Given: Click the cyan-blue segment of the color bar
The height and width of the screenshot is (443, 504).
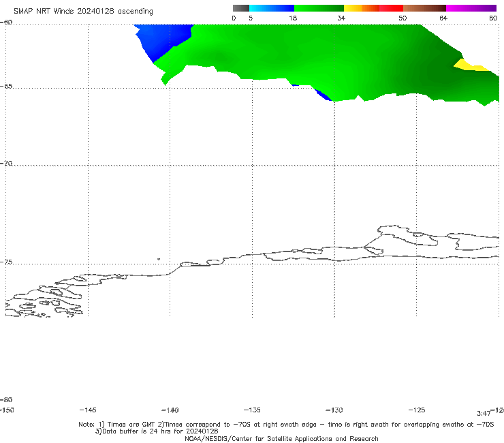Looking at the screenshot, I should click(x=272, y=8).
